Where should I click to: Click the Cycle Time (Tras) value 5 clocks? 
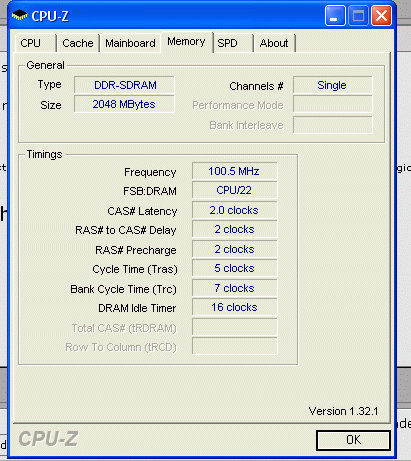[234, 268]
